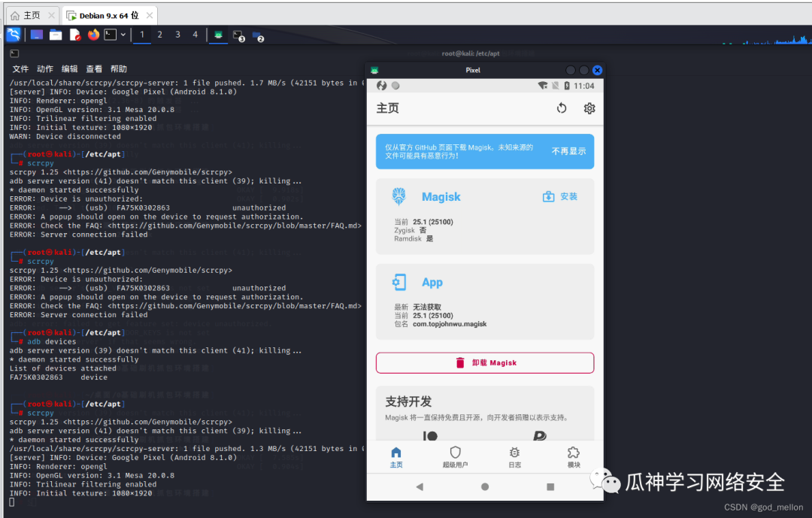
Task: Open the terminal 编辑 menu
Action: [69, 69]
